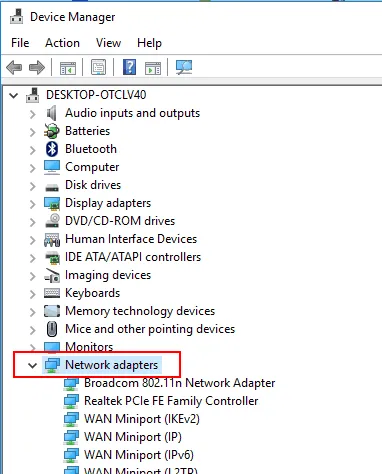This screenshot has height=474, width=382.
Task: Select the Monitors category label
Action: tap(89, 347)
